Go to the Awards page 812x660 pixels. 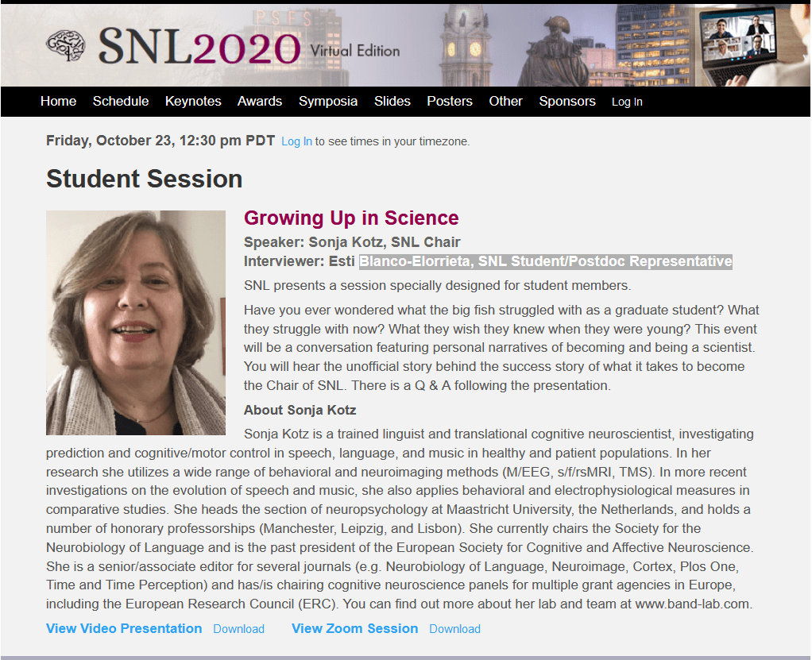pyautogui.click(x=260, y=102)
